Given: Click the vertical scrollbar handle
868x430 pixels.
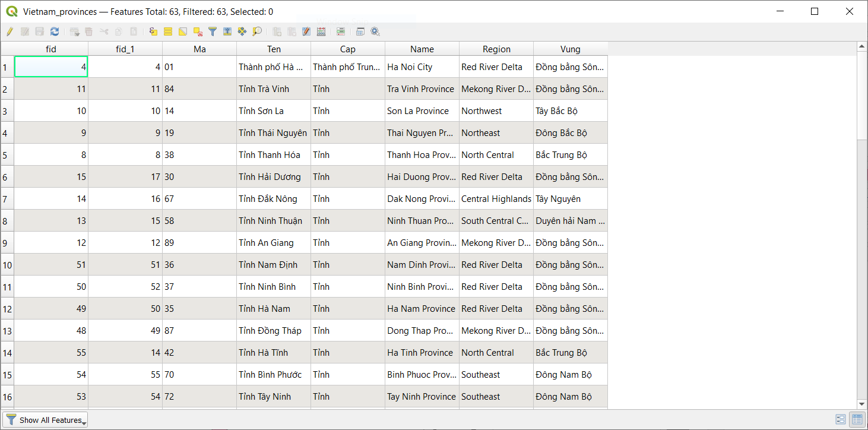Looking at the screenshot, I should pos(862,95).
